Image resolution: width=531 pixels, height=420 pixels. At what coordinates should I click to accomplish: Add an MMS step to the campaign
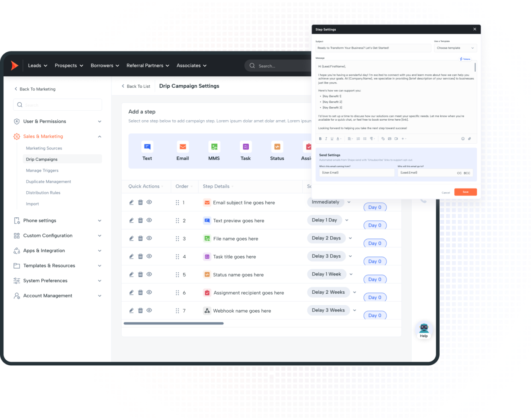tap(214, 151)
